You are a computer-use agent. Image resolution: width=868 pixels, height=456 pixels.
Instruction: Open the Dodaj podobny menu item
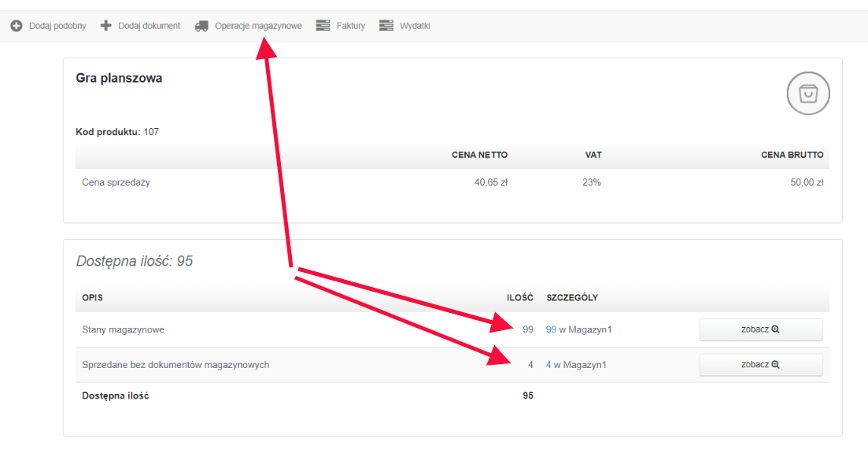coord(57,26)
